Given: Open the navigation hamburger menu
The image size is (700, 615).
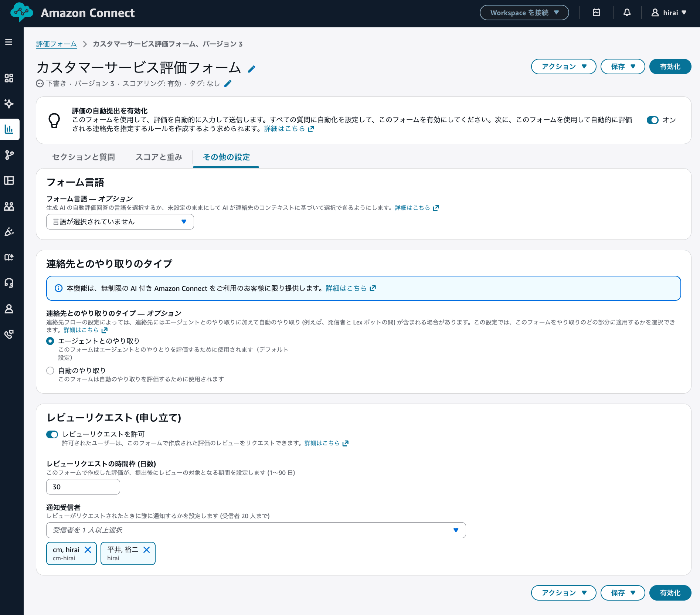Looking at the screenshot, I should coord(10,42).
